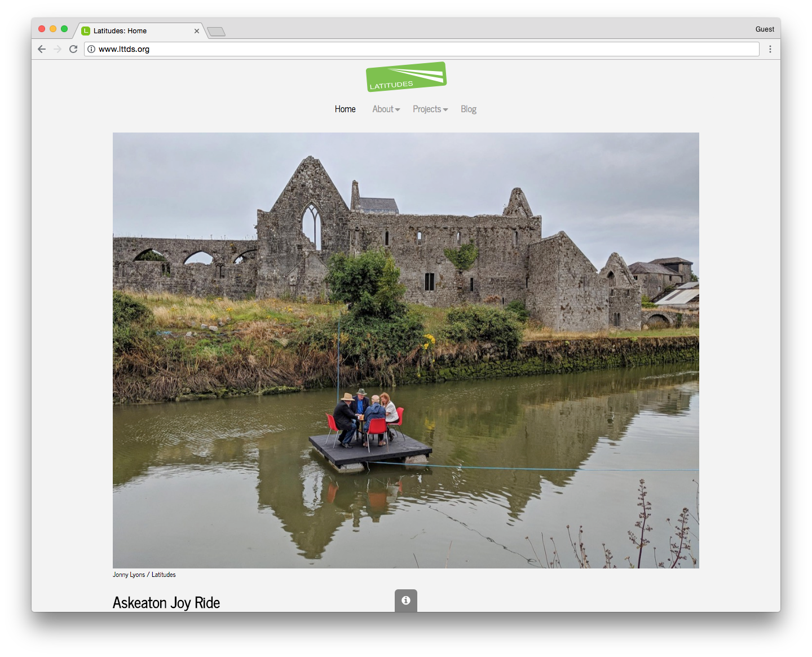Click the Home navigation link
This screenshot has width=812, height=657.
click(345, 109)
